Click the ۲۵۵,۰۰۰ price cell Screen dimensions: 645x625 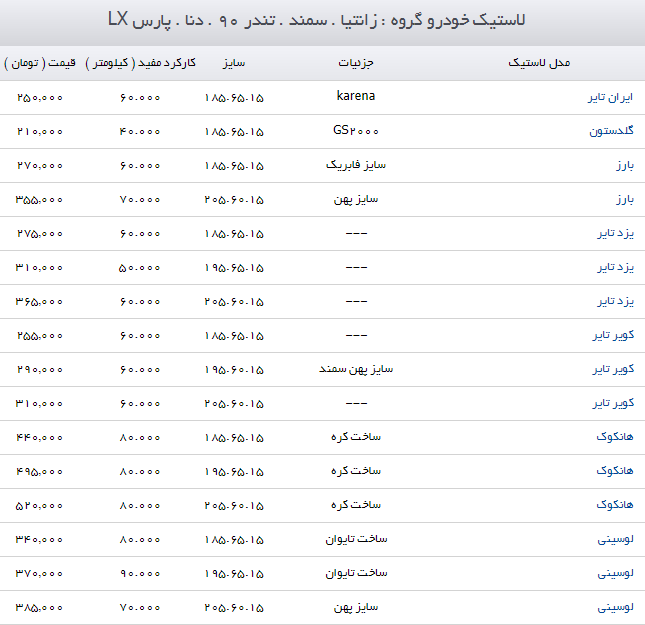tap(40, 336)
